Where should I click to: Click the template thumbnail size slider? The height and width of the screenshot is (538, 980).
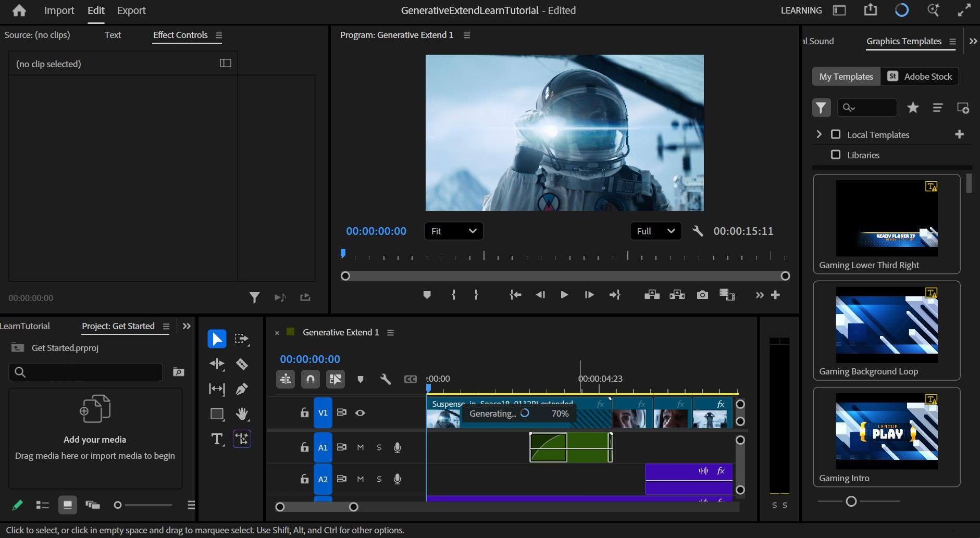[851, 502]
